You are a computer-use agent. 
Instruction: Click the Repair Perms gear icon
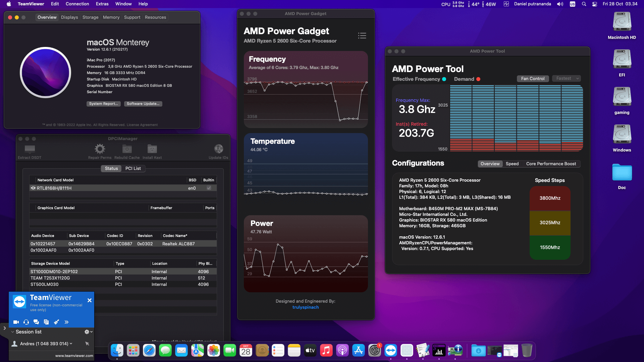(100, 152)
